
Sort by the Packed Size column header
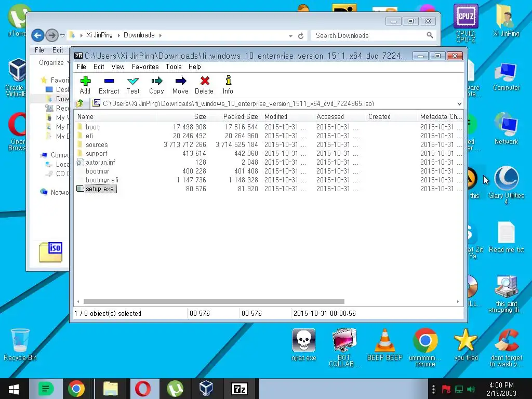[x=235, y=117]
